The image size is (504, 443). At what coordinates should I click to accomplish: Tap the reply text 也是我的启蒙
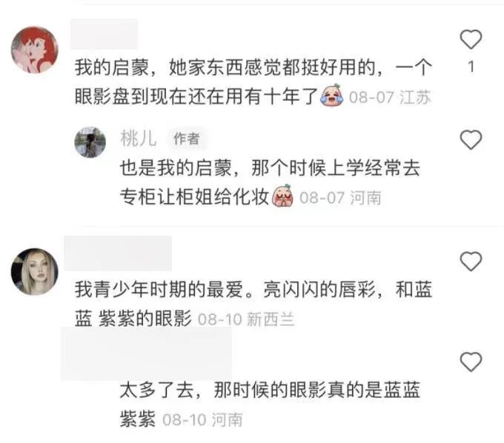[270, 182]
